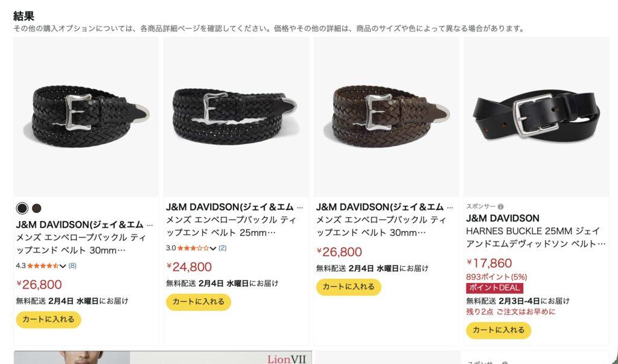
Task: Add the ¥17,860 belt to cart
Action: point(499,330)
